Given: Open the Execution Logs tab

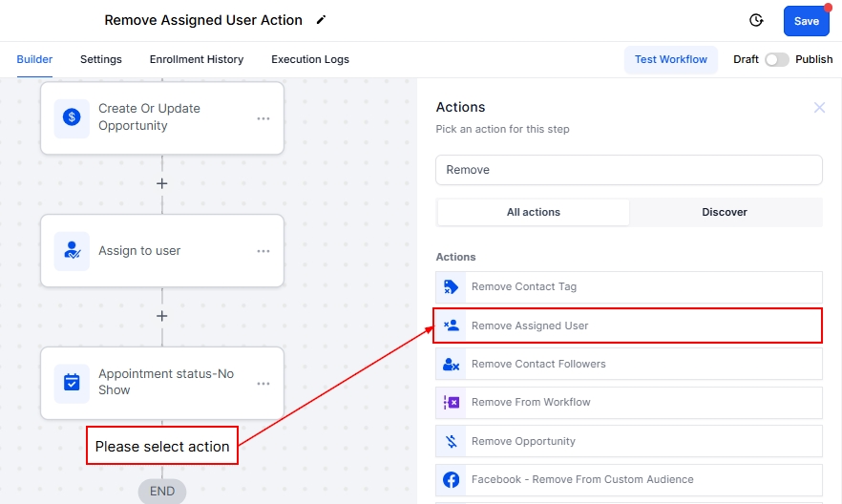Looking at the screenshot, I should (x=310, y=59).
